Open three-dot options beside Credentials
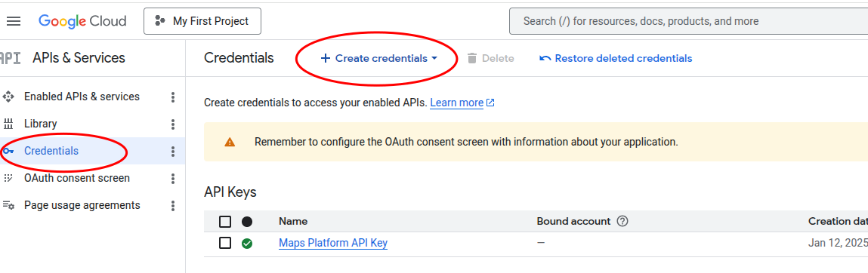868x273 pixels. click(173, 152)
